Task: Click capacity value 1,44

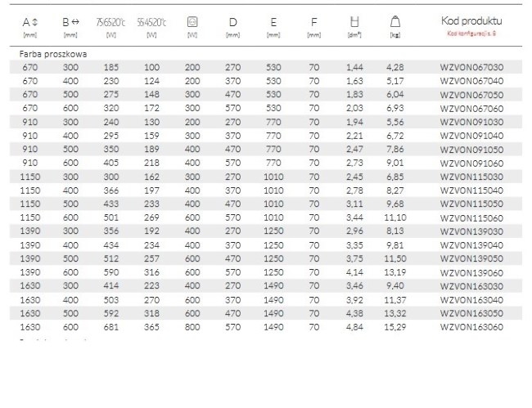Action: point(354,67)
